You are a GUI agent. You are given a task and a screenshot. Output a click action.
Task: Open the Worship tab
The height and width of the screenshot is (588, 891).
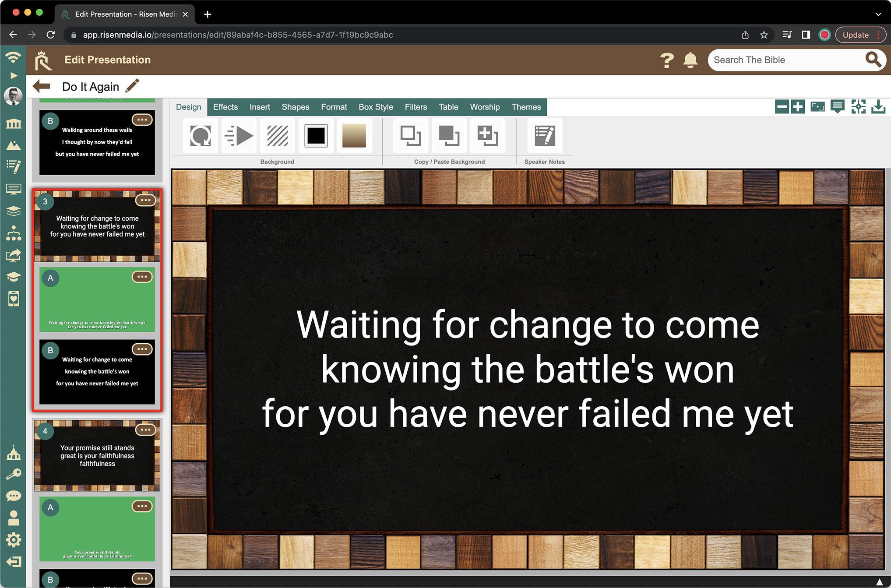coord(485,107)
